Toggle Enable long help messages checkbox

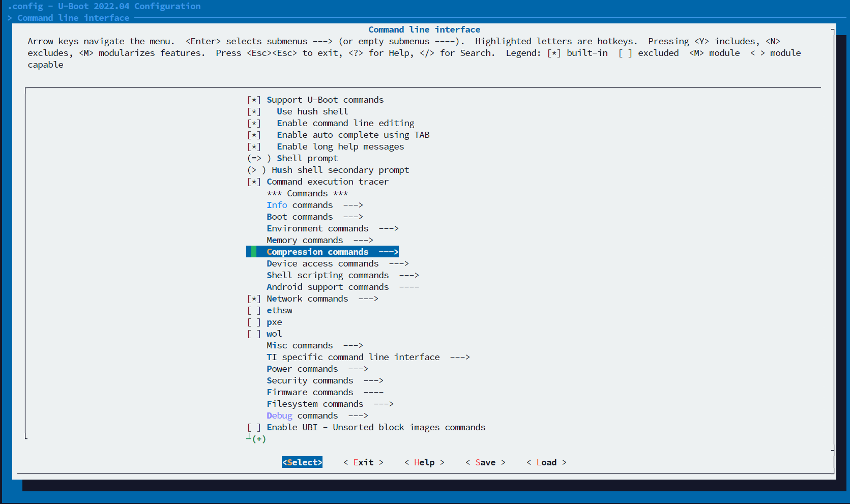tap(254, 146)
